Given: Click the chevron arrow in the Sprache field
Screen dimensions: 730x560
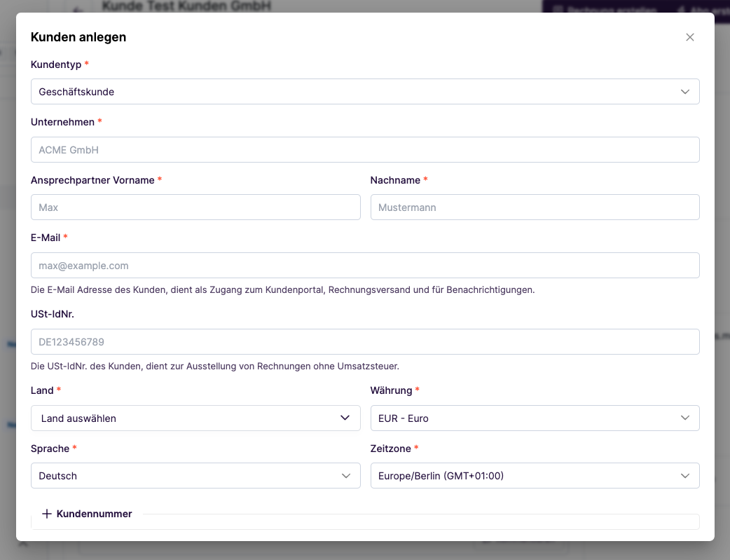Looking at the screenshot, I should [346, 476].
